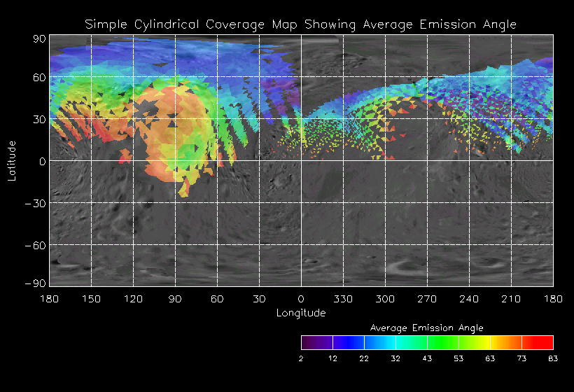
Task: Click the purple segment of the color bar
Action: (317, 342)
